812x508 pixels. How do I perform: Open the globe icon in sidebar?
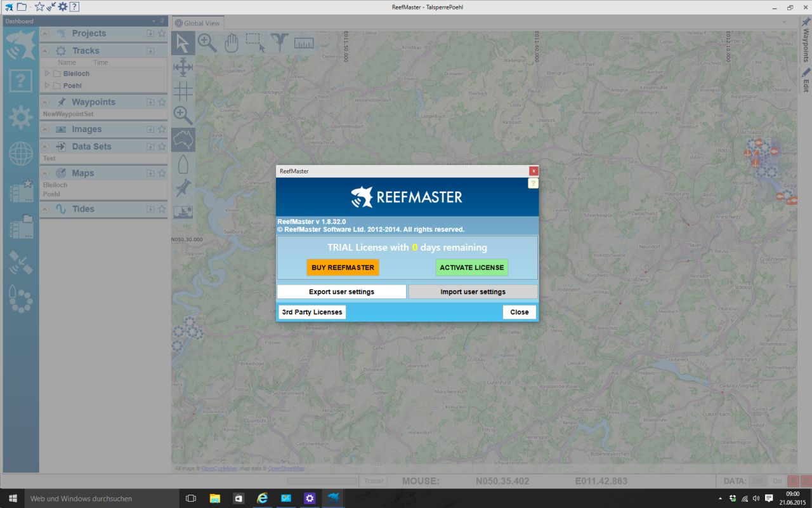click(21, 154)
